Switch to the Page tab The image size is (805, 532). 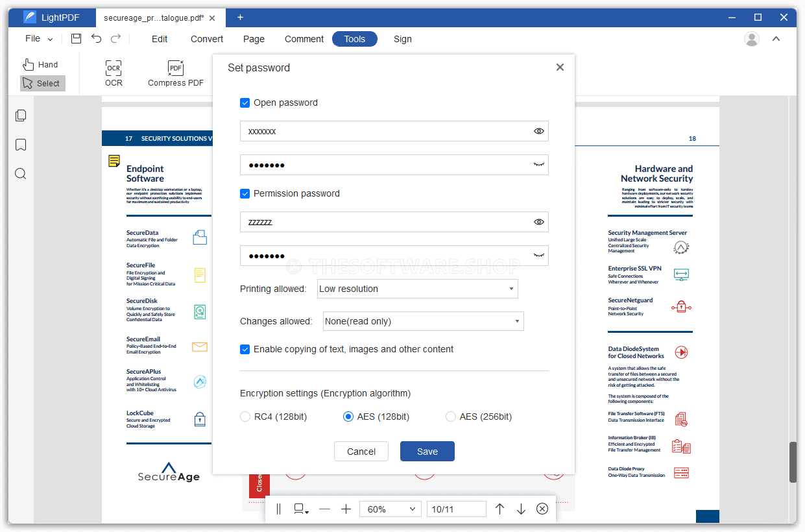(254, 39)
